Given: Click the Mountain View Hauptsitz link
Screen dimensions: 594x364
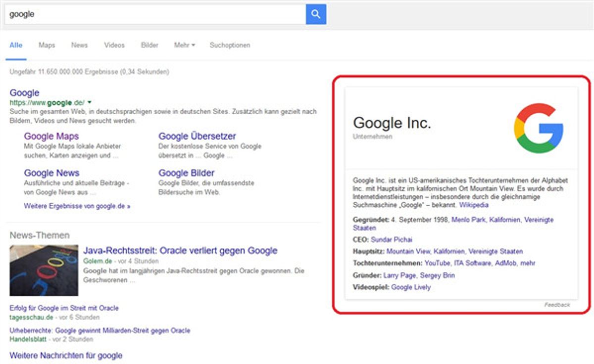Looking at the screenshot, I should (x=408, y=252).
